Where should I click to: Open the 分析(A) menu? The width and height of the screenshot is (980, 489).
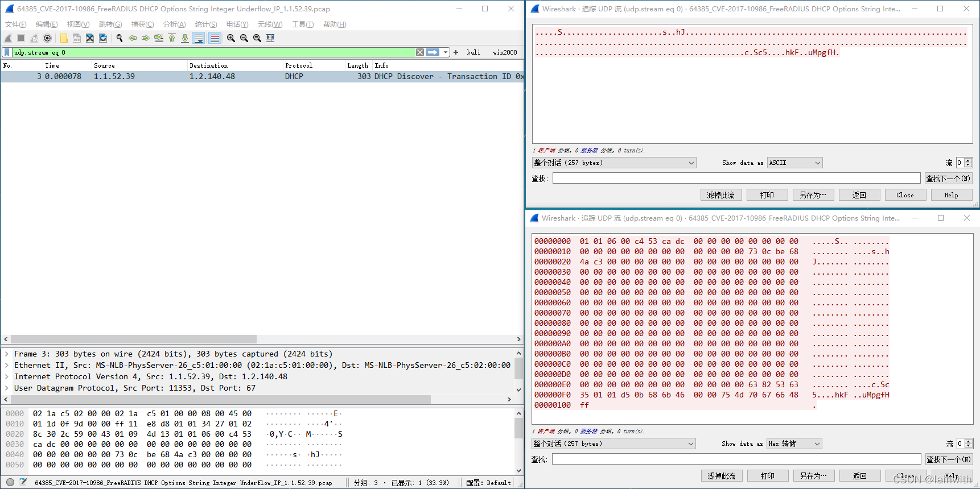point(174,24)
